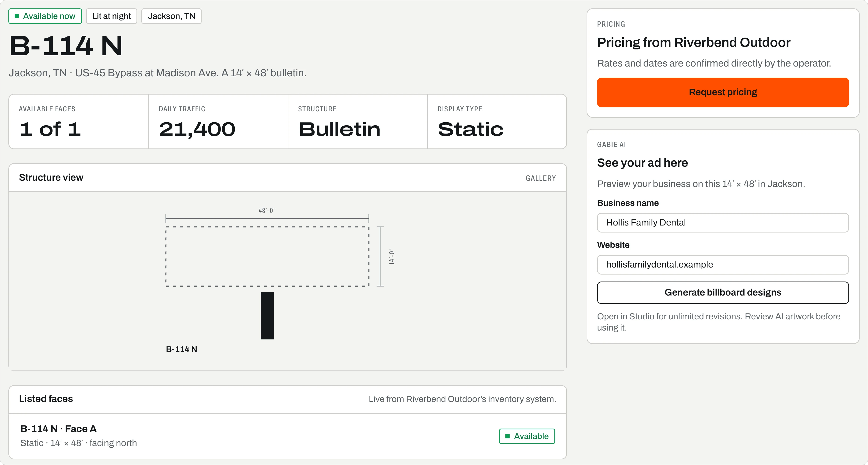Select the Jackson, TN location tag
Viewport: 868px width, 465px height.
tap(171, 16)
